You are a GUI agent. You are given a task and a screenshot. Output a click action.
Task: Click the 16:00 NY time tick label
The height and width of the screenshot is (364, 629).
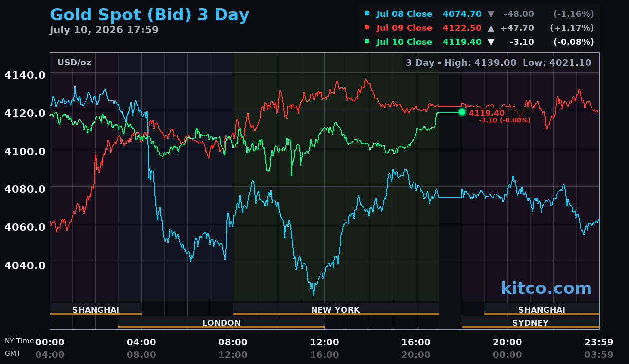click(416, 342)
